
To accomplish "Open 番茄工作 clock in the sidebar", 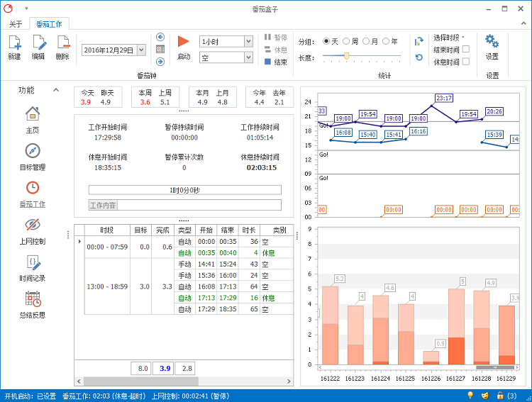I will coord(33,194).
